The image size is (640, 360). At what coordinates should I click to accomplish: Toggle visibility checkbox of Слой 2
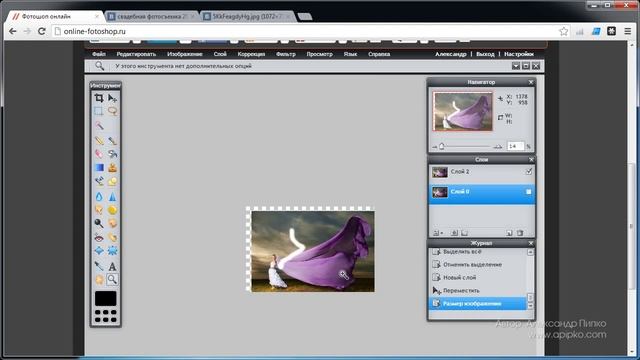(x=529, y=172)
